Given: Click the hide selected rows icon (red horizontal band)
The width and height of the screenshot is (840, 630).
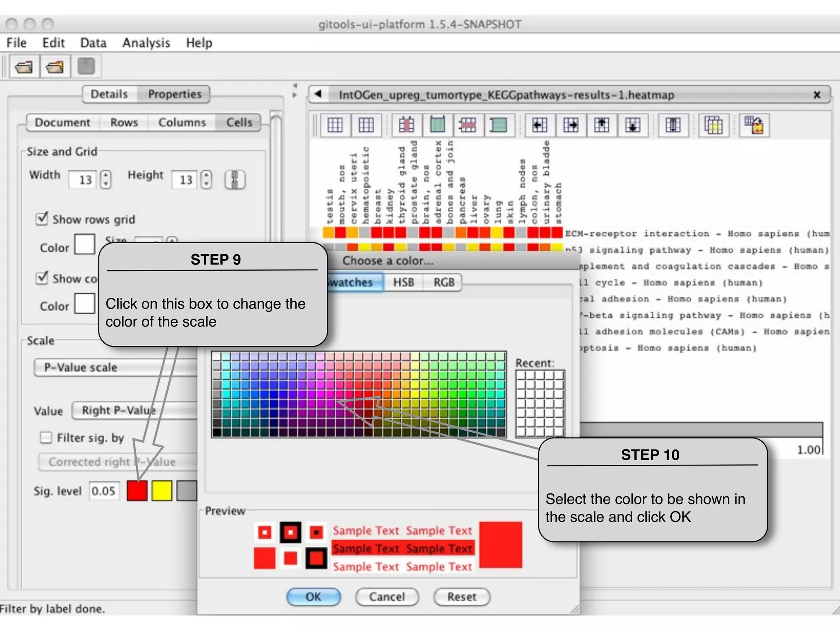Looking at the screenshot, I should [x=468, y=125].
